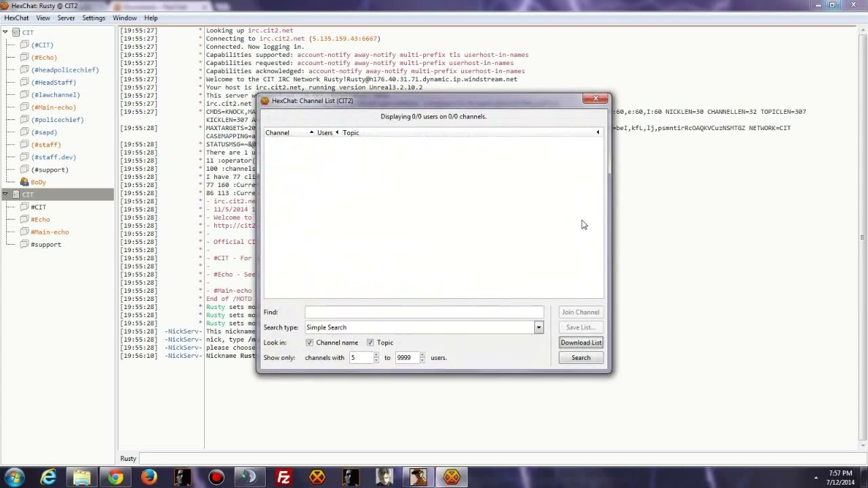Screen dimensions: 868x488
Task: Click the main chat window vertical scrollbar
Action: (x=862, y=237)
